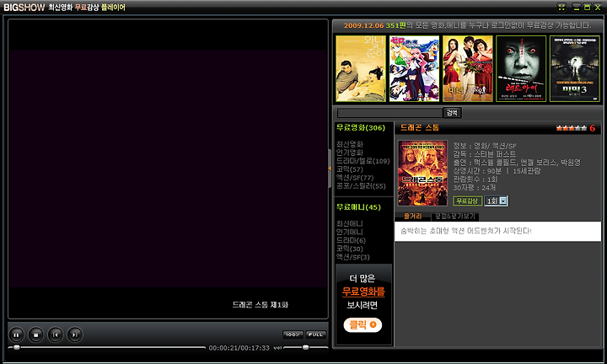Click the green 무료감상 watch button
607x364 pixels.
coord(467,201)
